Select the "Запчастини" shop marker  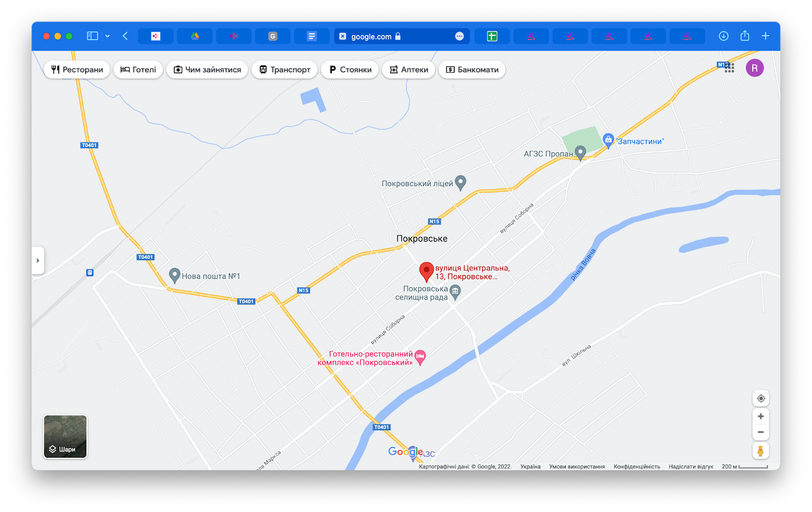coord(608,141)
